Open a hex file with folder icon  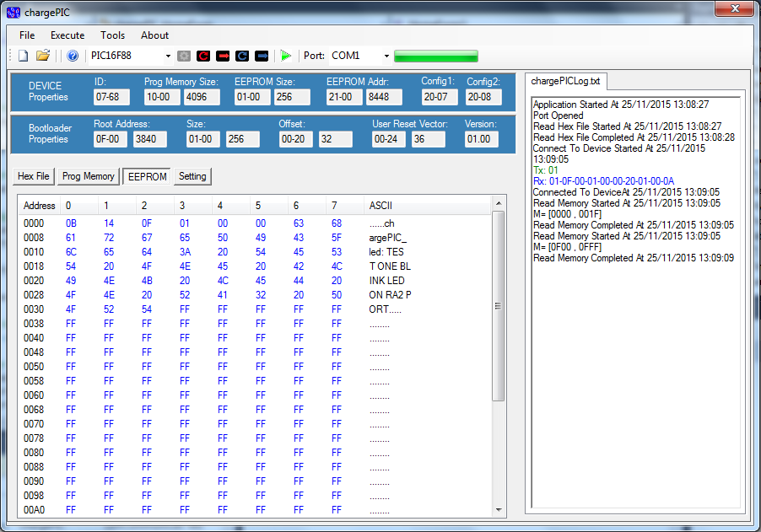(x=42, y=56)
